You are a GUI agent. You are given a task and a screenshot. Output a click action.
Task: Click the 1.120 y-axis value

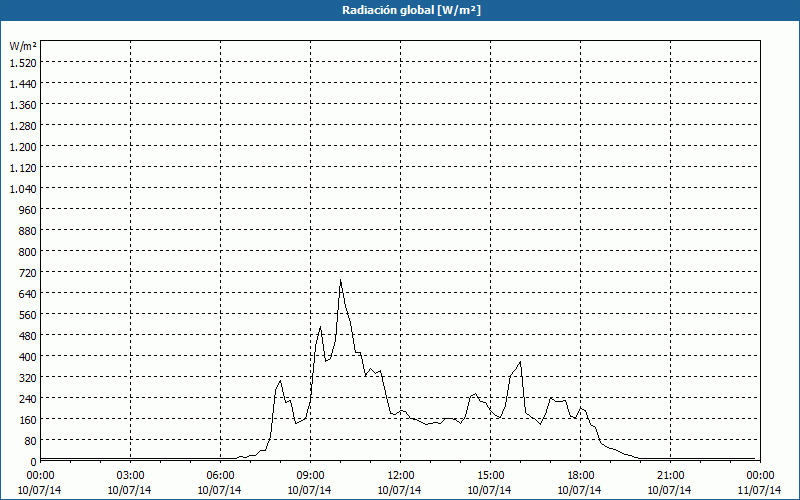pos(23,168)
